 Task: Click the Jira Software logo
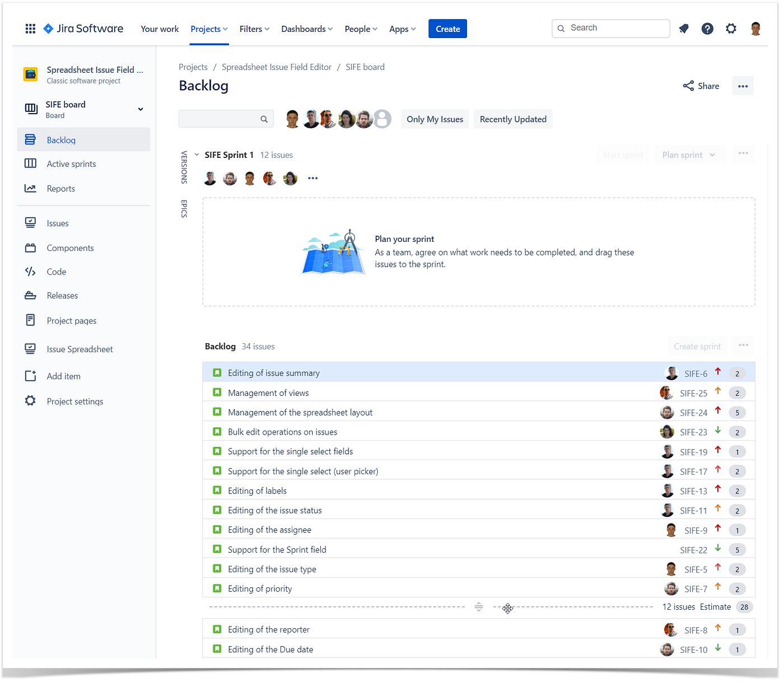click(x=83, y=29)
